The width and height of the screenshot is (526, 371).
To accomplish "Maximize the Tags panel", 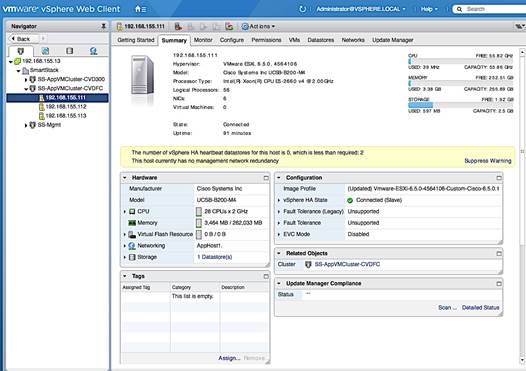I will (266, 276).
